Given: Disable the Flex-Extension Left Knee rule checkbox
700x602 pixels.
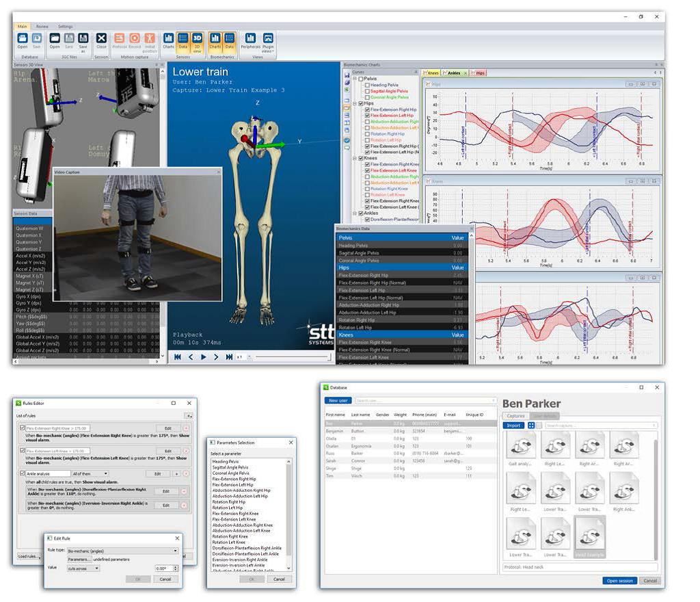Looking at the screenshot, I should [23, 450].
